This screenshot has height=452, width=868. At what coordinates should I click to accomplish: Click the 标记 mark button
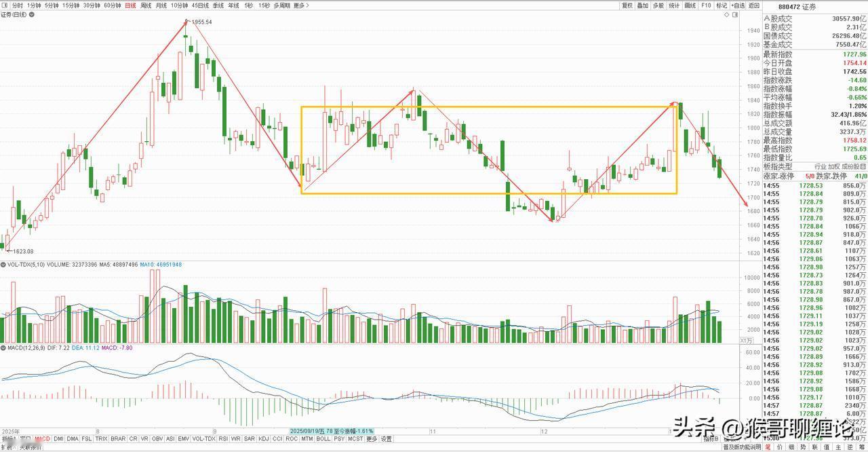point(722,5)
